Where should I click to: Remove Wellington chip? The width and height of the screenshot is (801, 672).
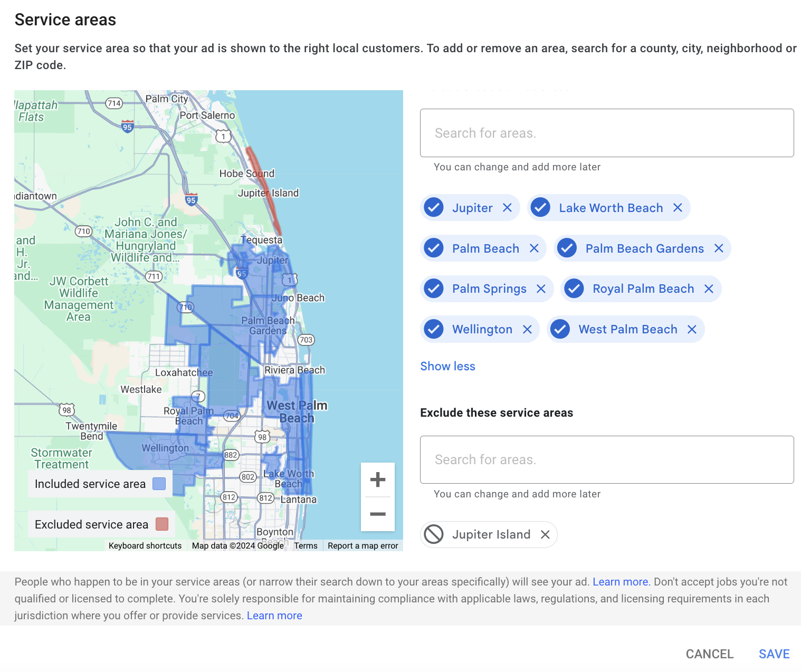(527, 329)
